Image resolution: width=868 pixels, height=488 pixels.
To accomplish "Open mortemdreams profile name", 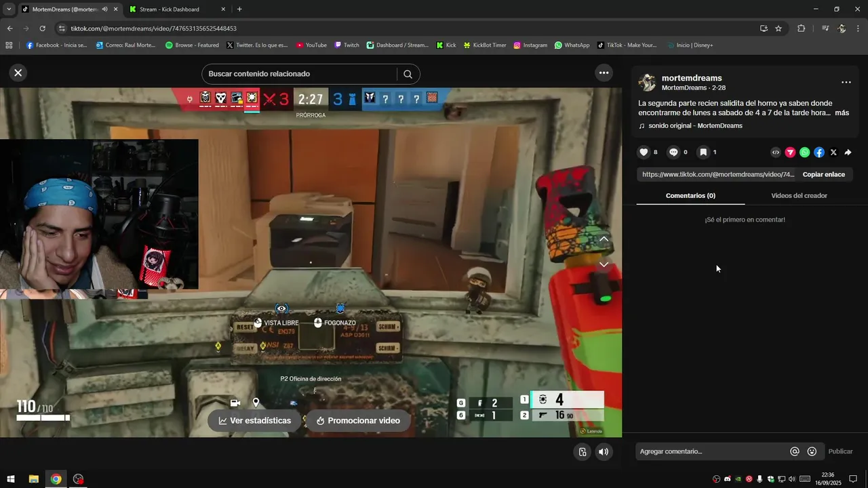I will pos(692,78).
